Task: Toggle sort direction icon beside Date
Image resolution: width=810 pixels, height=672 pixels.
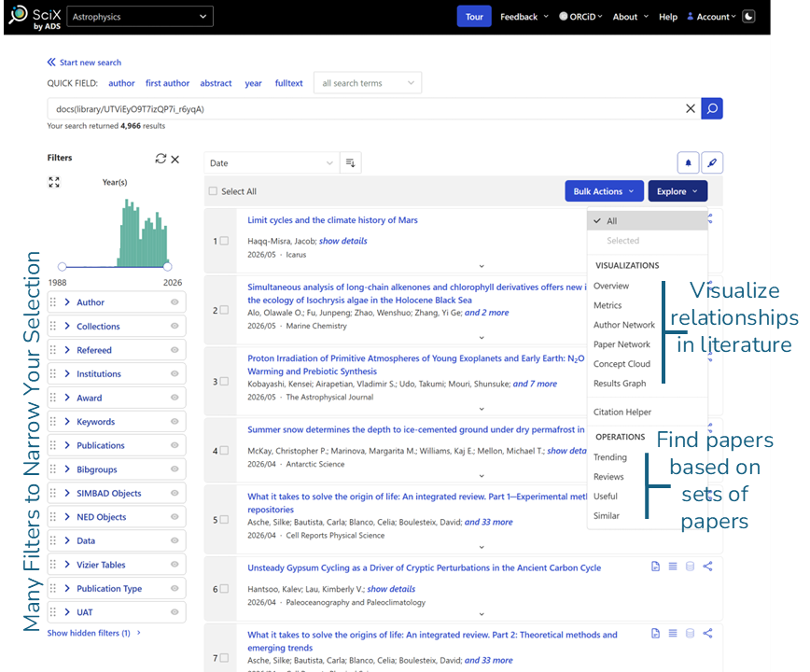Action: [350, 162]
